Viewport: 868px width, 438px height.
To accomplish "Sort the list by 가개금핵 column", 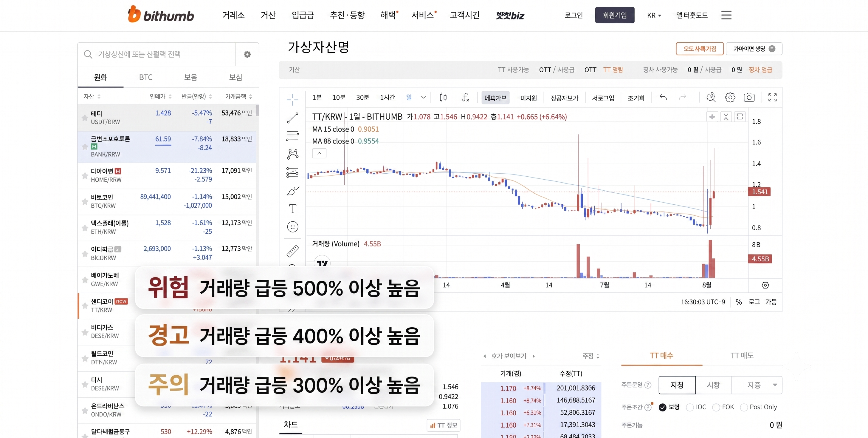I will tap(238, 96).
